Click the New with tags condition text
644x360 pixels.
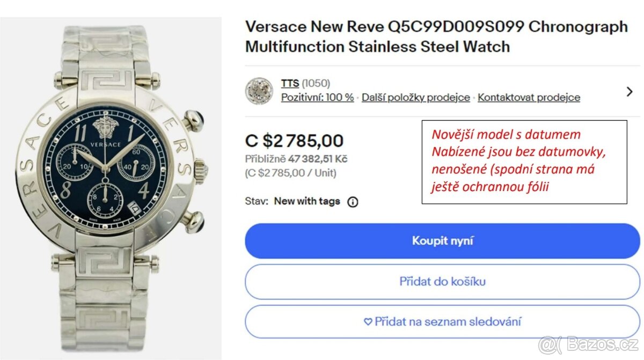(x=307, y=202)
